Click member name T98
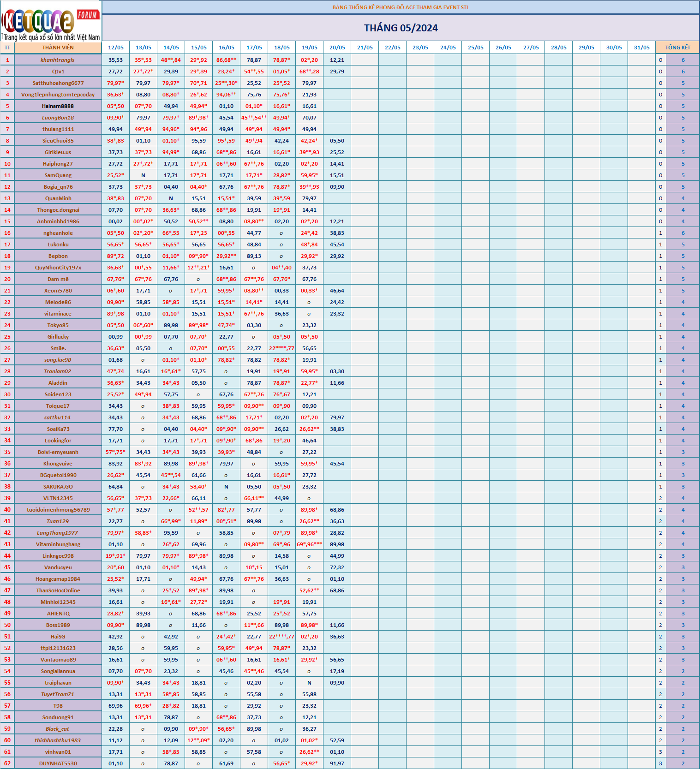Image resolution: width=700 pixels, height=769 pixels. pyautogui.click(x=58, y=706)
